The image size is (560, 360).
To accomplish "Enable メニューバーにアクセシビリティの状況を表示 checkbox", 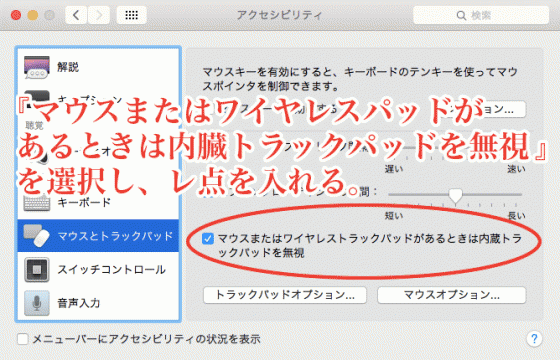I will [x=23, y=339].
